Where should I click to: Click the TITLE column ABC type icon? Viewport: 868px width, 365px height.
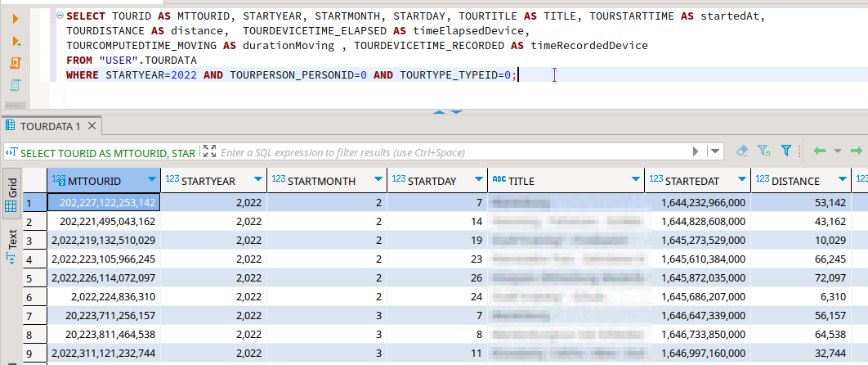click(499, 179)
